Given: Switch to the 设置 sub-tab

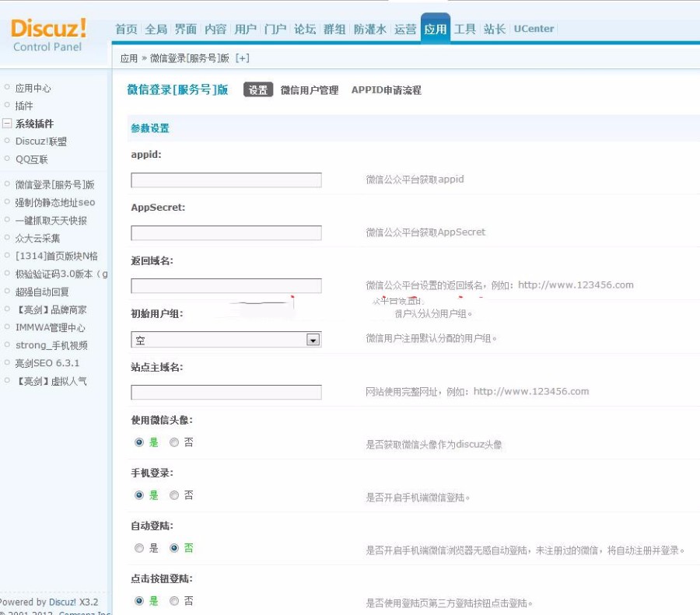Looking at the screenshot, I should [258, 89].
